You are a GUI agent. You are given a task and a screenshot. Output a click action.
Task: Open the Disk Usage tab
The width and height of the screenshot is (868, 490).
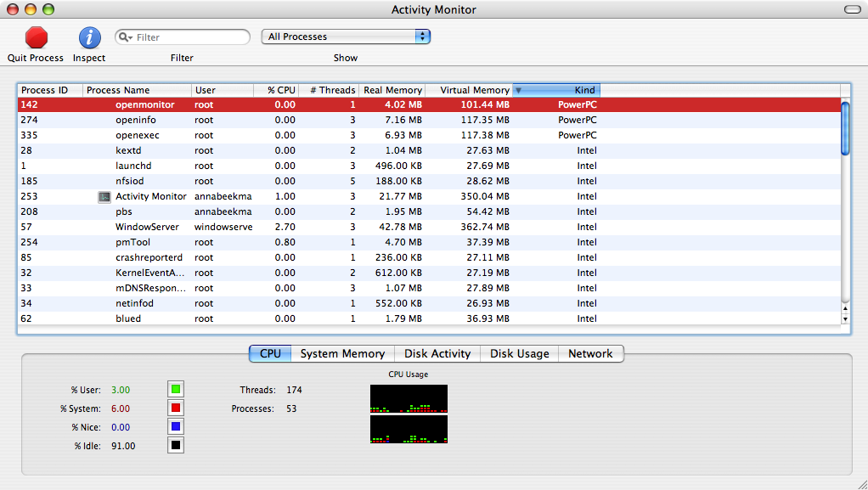[519, 354]
